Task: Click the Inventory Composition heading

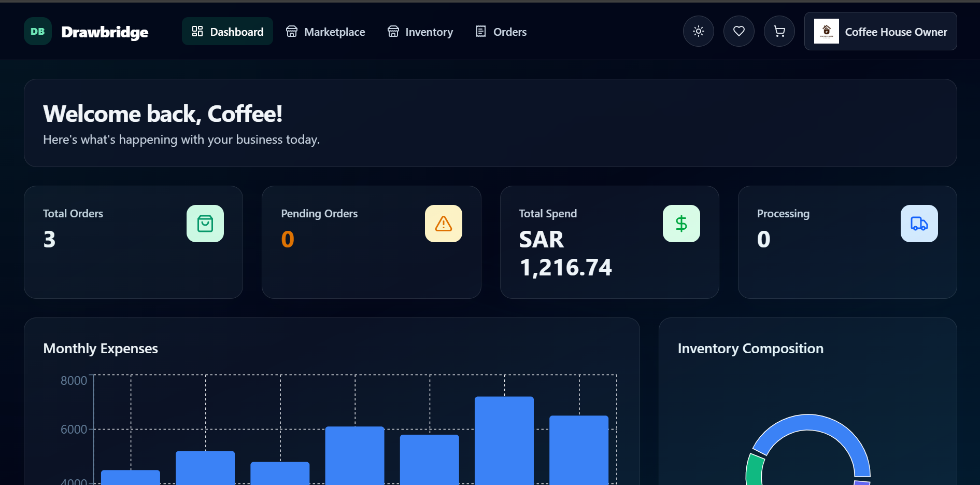Action: [750, 349]
